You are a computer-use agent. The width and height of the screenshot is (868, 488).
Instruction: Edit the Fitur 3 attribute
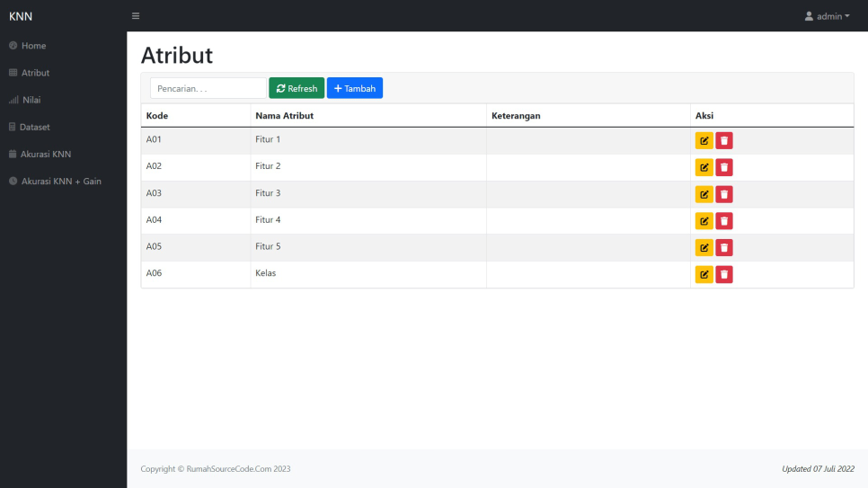coord(704,194)
